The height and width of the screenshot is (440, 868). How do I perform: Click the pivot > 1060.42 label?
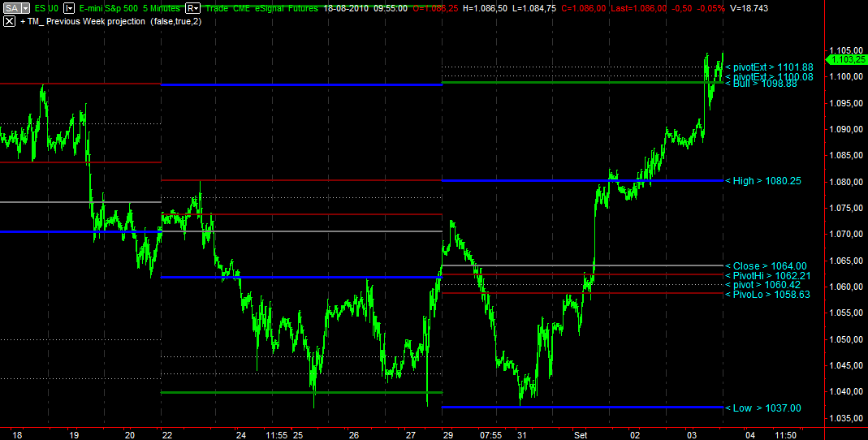click(x=762, y=285)
